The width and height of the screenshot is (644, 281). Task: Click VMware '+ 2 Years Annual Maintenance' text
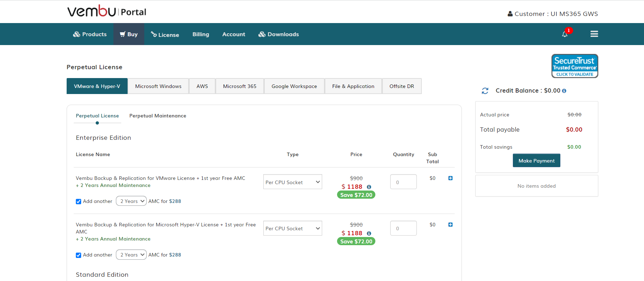coord(113,186)
